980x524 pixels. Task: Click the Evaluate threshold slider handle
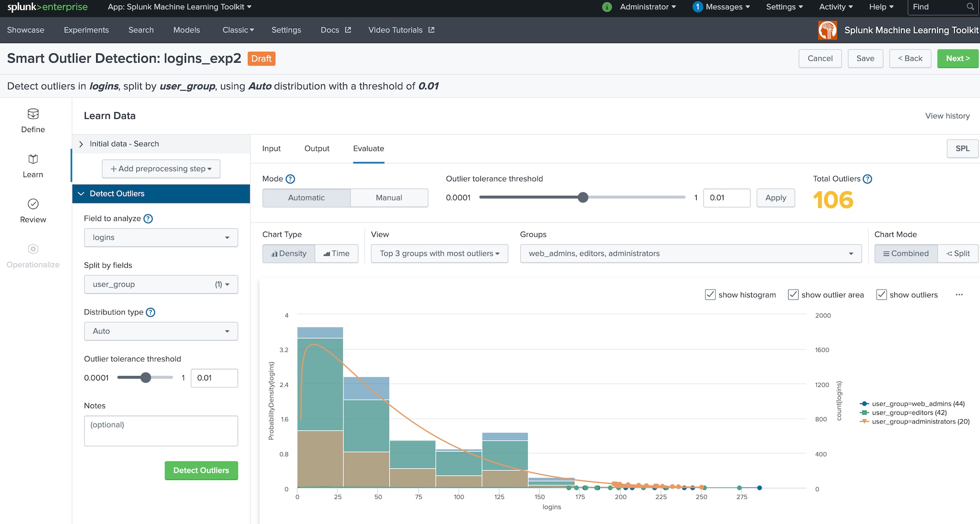tap(583, 197)
